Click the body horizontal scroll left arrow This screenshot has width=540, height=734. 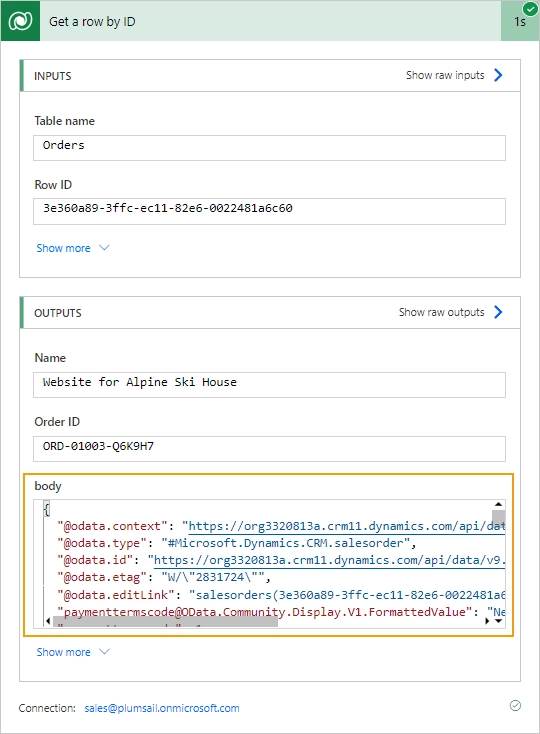point(48,621)
